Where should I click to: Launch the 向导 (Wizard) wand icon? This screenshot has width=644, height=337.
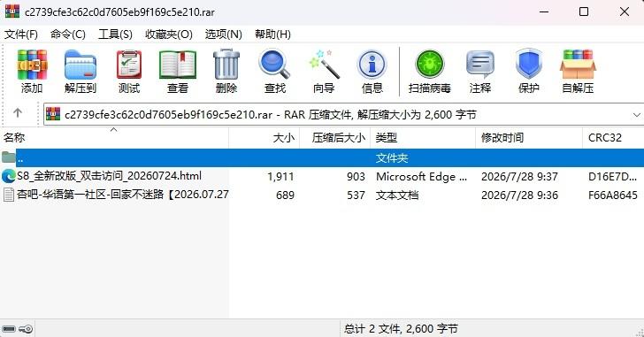[x=324, y=65]
